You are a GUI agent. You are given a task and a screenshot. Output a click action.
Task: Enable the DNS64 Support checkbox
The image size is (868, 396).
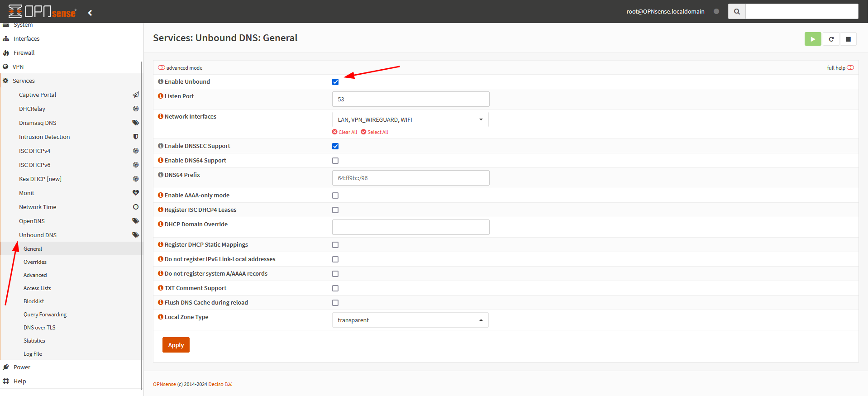pos(335,161)
